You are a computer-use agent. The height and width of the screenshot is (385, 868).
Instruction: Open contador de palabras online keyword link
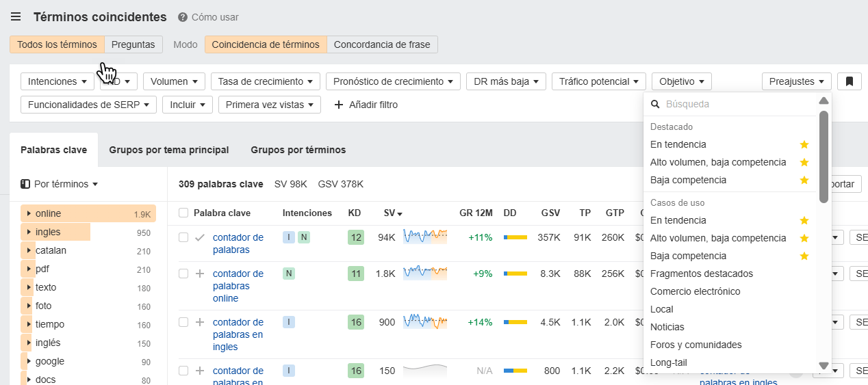pyautogui.click(x=238, y=286)
